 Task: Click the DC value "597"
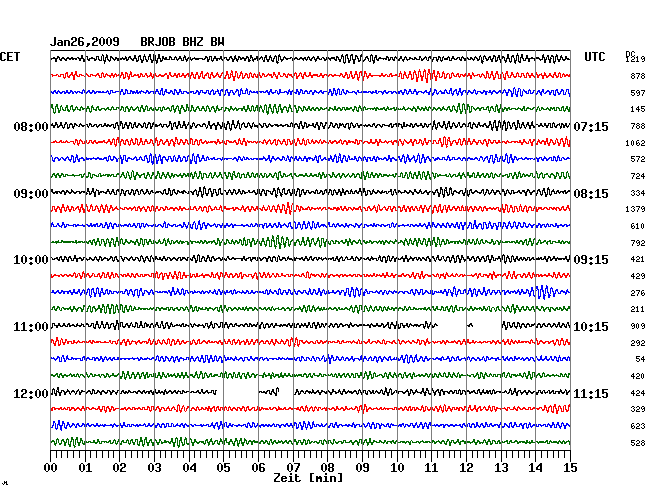click(x=638, y=93)
